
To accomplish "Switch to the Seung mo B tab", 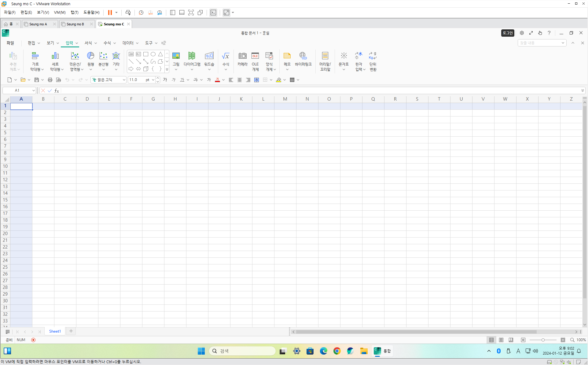I will [75, 24].
